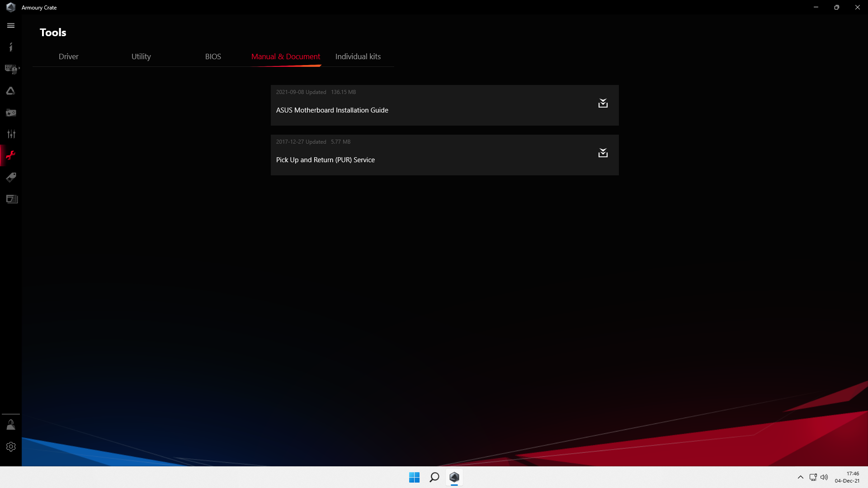Download ASUS Motherboard Installation Guide
Screen dimensions: 868x488
coord(603,103)
